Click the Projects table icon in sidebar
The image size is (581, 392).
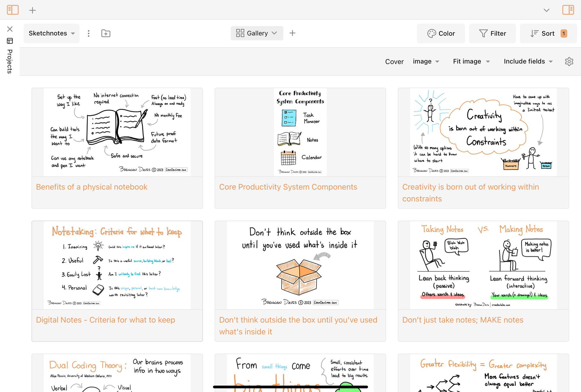(x=10, y=41)
